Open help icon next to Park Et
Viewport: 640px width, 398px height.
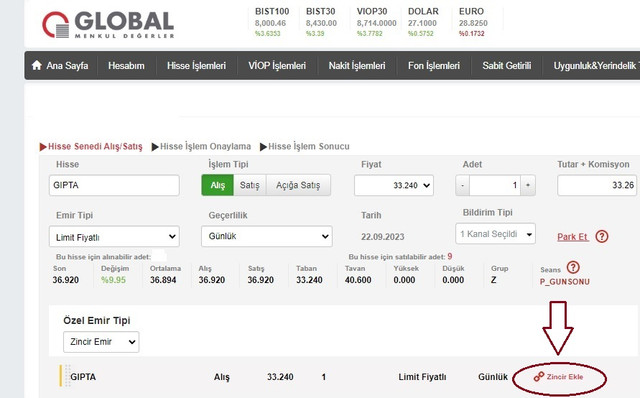[x=602, y=236]
